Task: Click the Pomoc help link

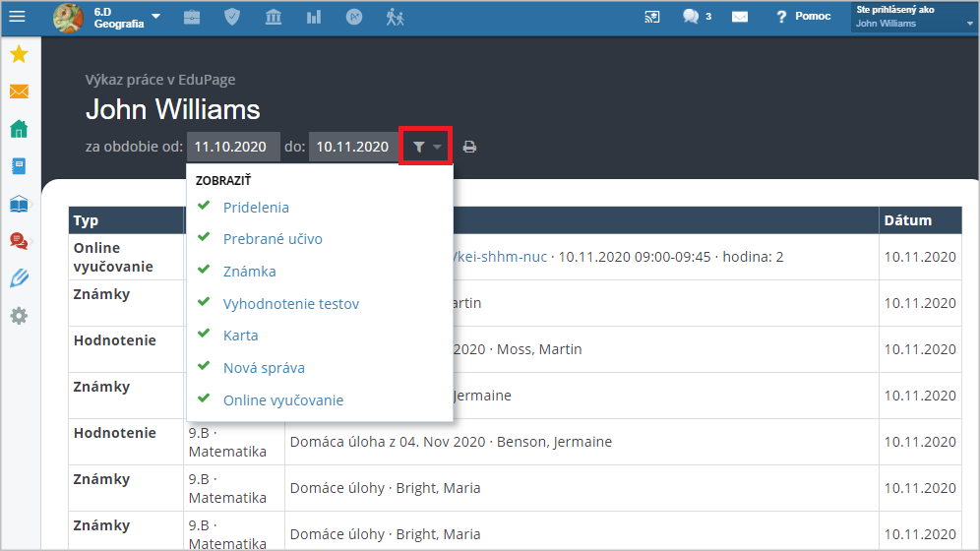Action: [x=803, y=17]
